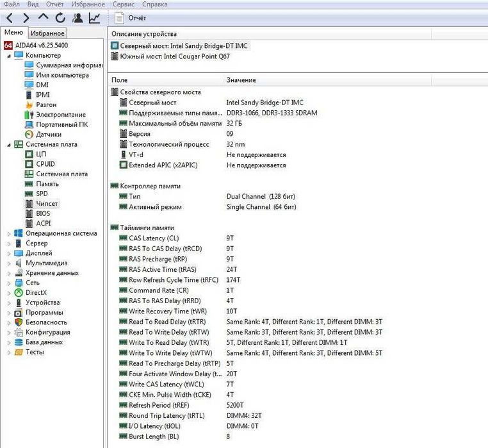This screenshot has width=488, height=448.
Task: Open the IPMI item icon
Action: 29,95
